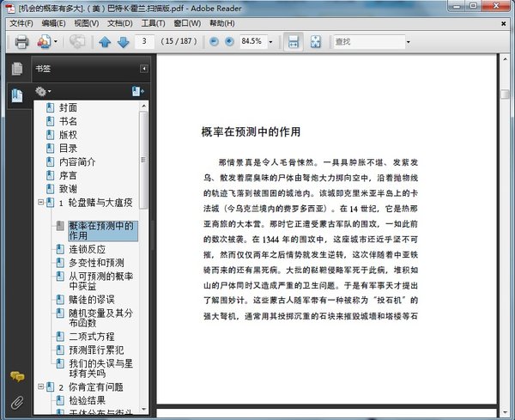The image size is (515, 420).
Task: Open the Attachments paperclip panel icon
Action: (17, 402)
